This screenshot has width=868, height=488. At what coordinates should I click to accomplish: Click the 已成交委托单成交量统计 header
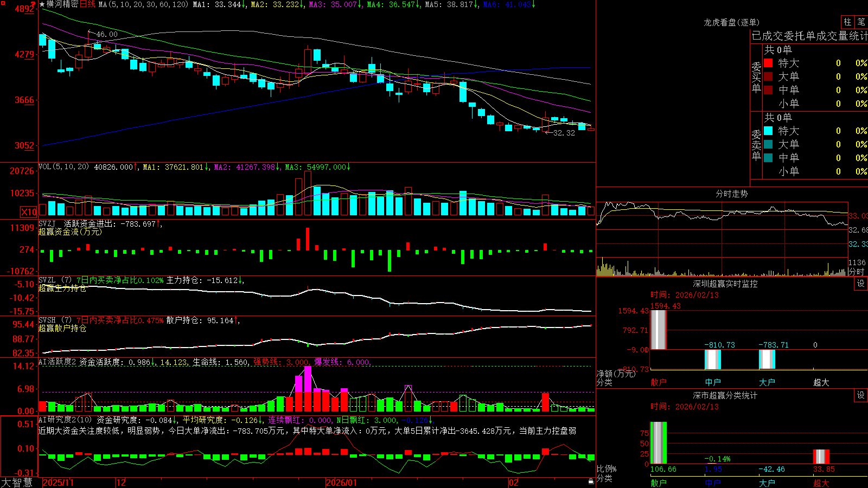click(x=809, y=36)
